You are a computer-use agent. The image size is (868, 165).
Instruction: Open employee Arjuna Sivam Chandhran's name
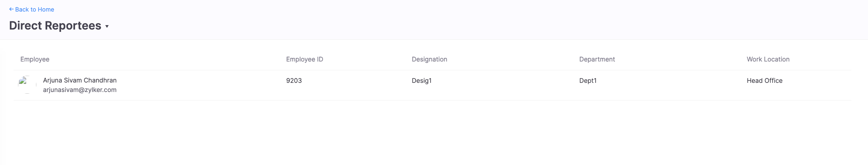(x=80, y=80)
